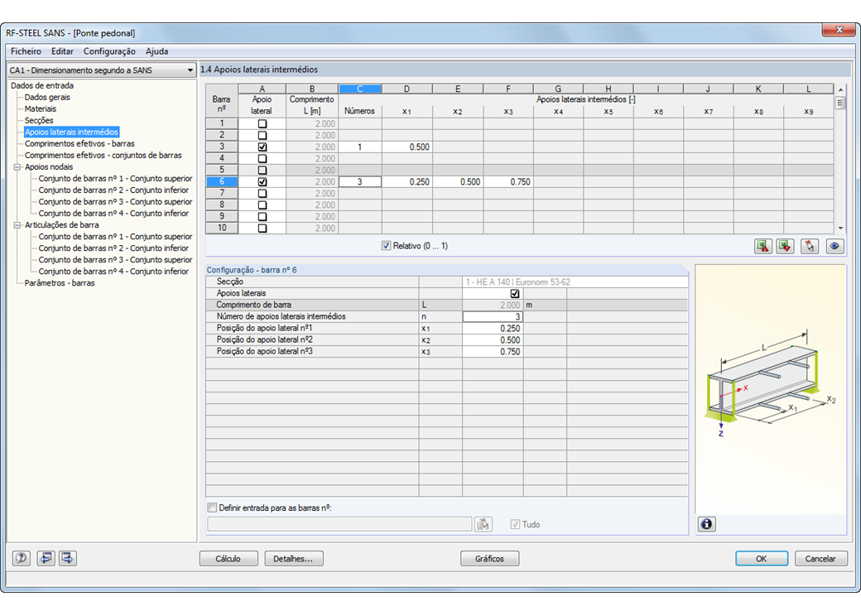Click the table scrollbar down arrow
Viewport: 861px width, 616px height.
840,229
